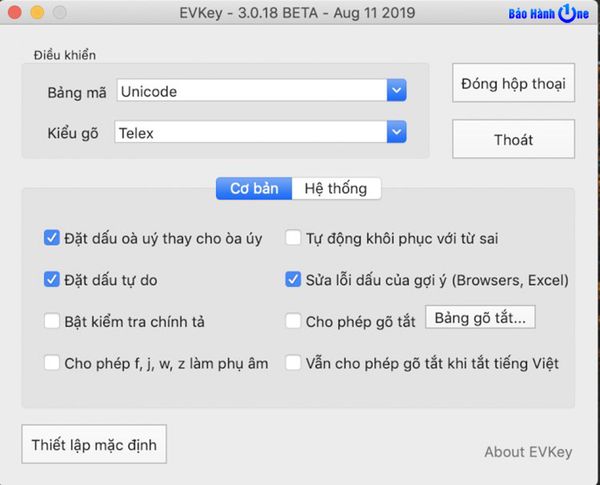Enable Tự động khôi phục với từ sai
This screenshot has width=600, height=485.
(x=293, y=238)
